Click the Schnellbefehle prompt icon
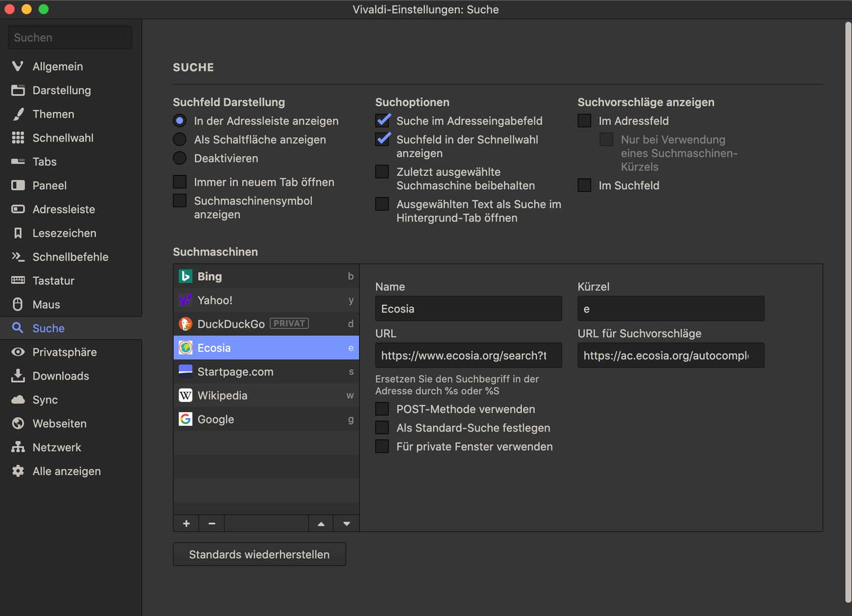The image size is (852, 616). (18, 257)
